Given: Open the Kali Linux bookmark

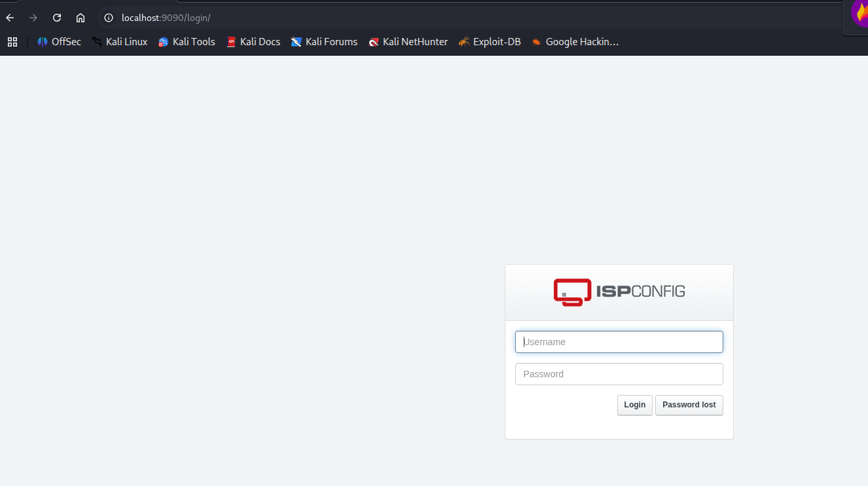Looking at the screenshot, I should 120,42.
